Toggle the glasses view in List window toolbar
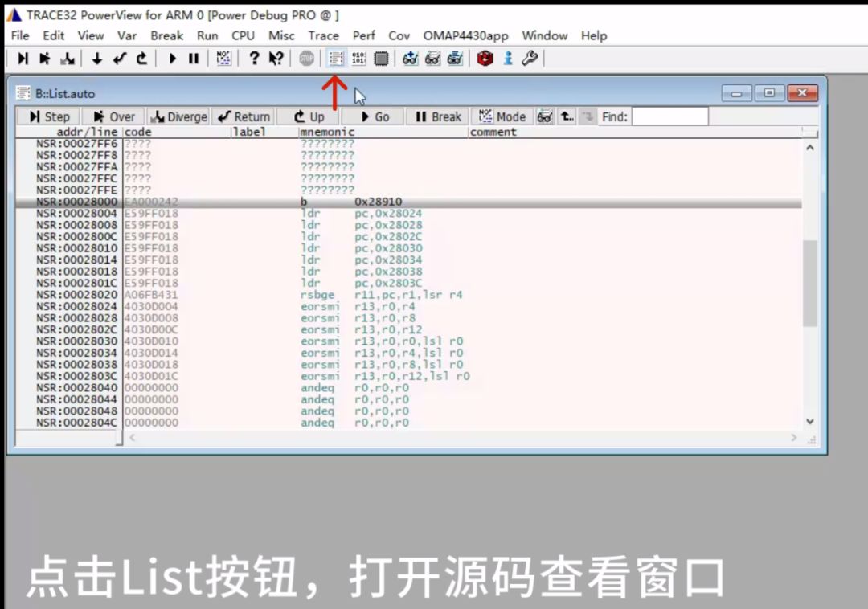The image size is (868, 609). pyautogui.click(x=545, y=116)
